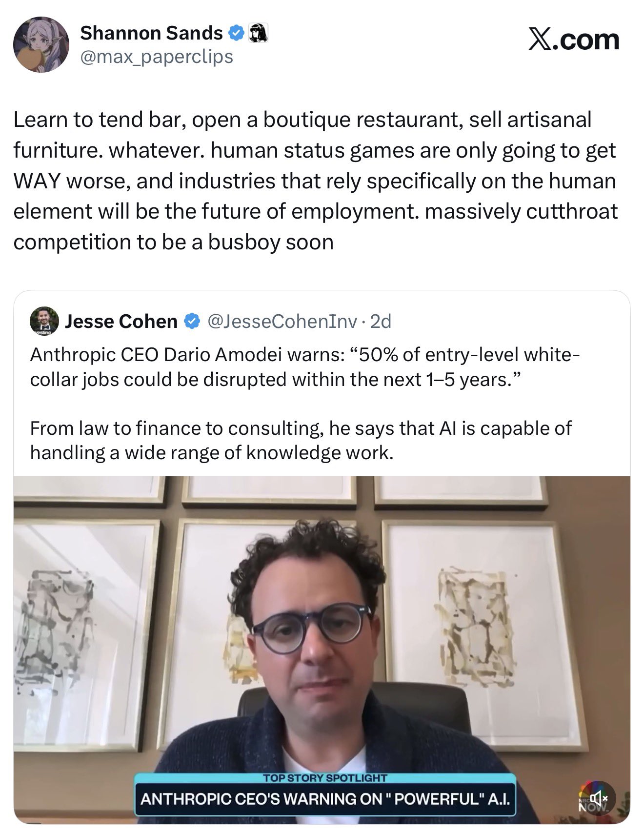This screenshot has height=833, width=644.
Task: Click the Top Story Spotlight banner
Action: (x=325, y=778)
